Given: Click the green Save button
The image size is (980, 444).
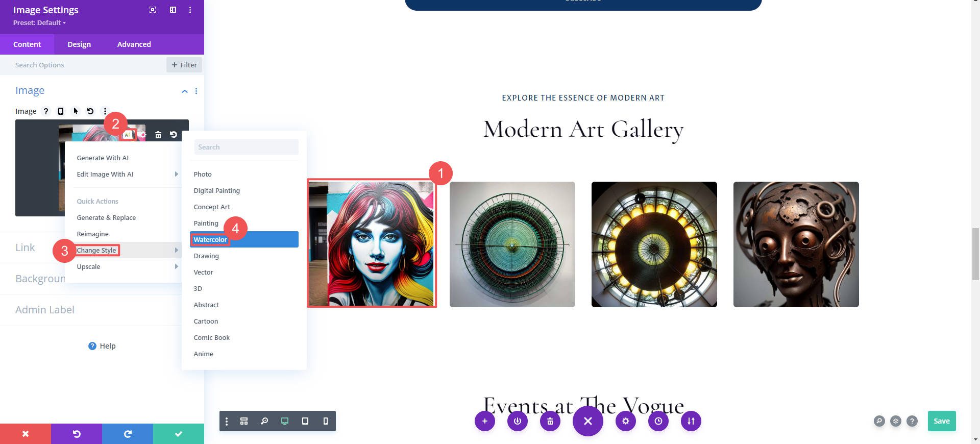Looking at the screenshot, I should [x=941, y=421].
